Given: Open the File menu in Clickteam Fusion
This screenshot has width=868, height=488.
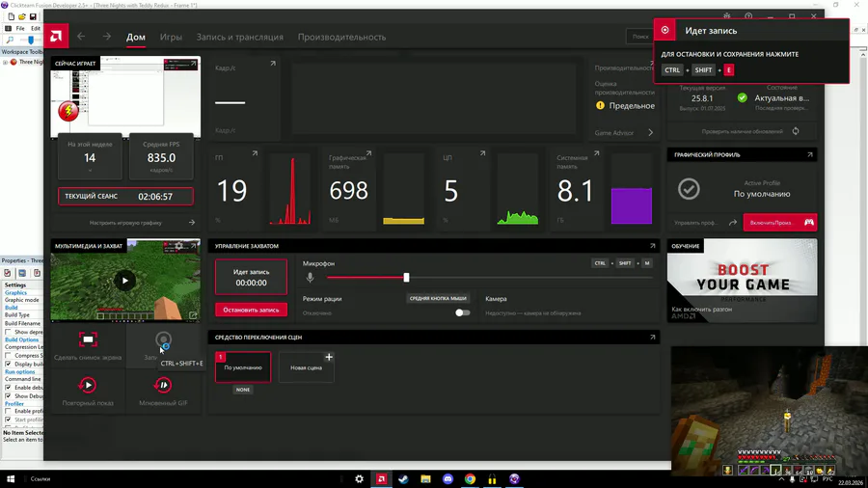Looking at the screenshot, I should 20,28.
